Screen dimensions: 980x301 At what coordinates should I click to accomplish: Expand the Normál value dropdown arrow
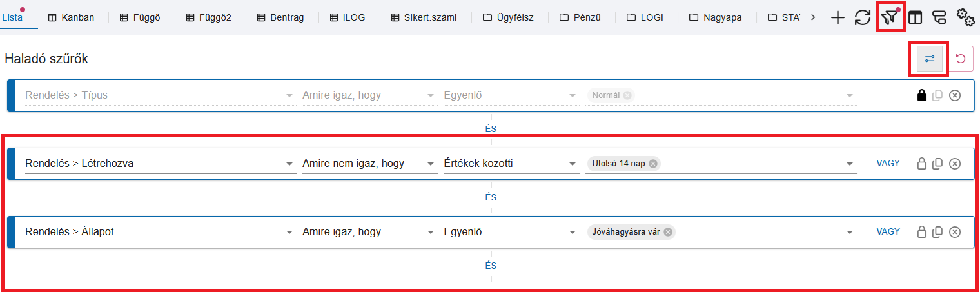tap(849, 95)
